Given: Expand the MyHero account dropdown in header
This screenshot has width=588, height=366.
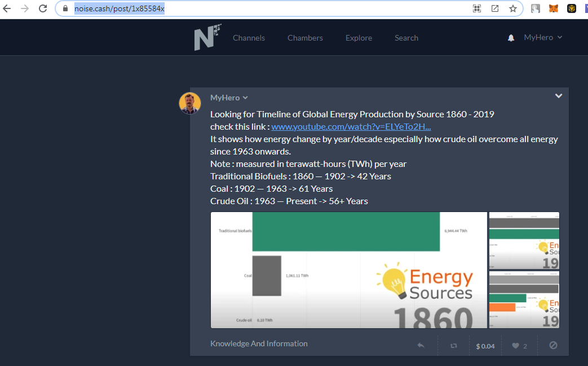Looking at the screenshot, I should (543, 37).
